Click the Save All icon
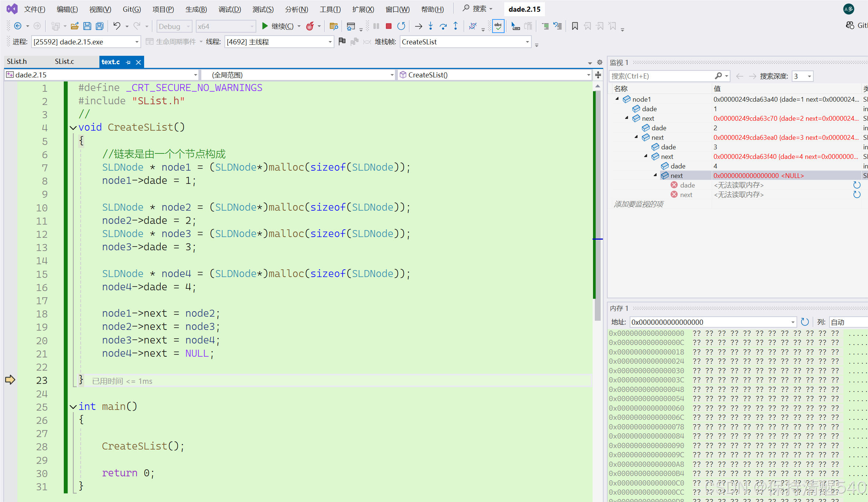This screenshot has width=868, height=502. [99, 26]
